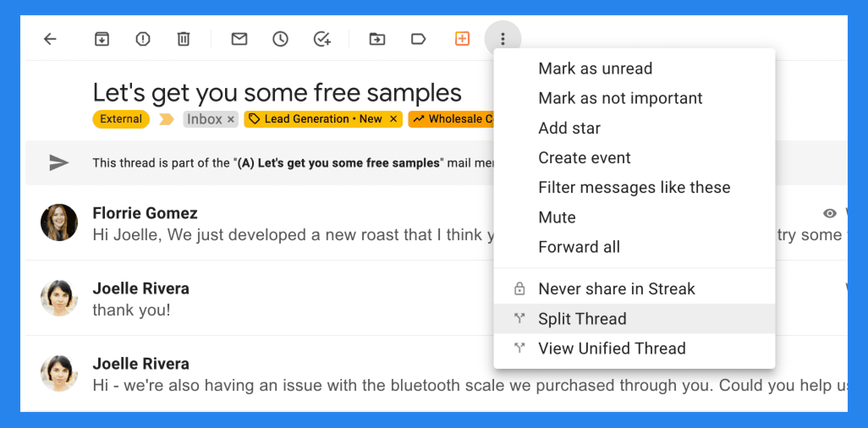This screenshot has height=428, width=868.
Task: Snooze the thread with clock icon
Action: 280,39
